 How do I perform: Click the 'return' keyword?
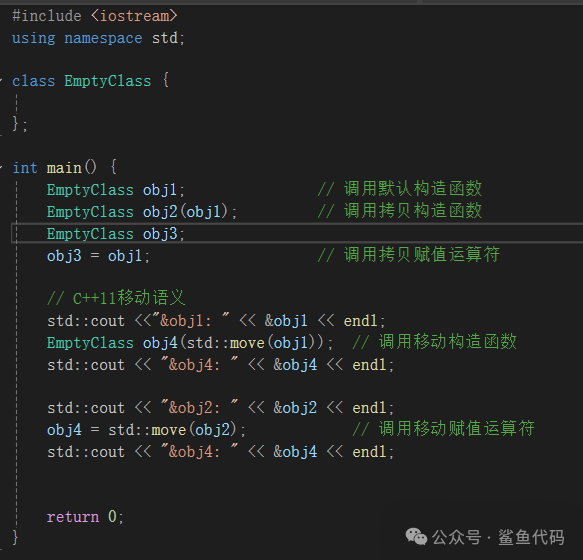pyautogui.click(x=73, y=517)
